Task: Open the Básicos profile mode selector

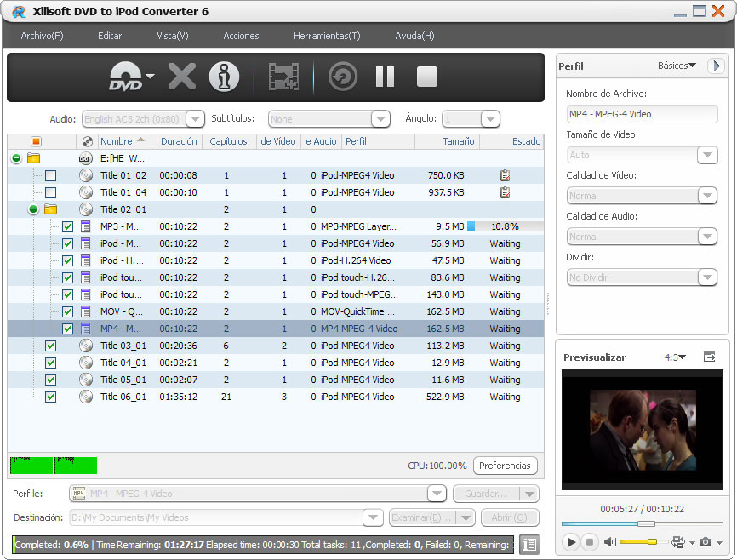Action: tap(677, 66)
